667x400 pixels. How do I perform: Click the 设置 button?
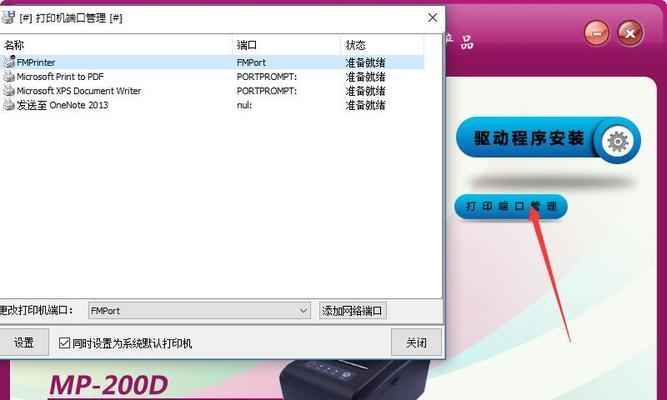coord(23,342)
